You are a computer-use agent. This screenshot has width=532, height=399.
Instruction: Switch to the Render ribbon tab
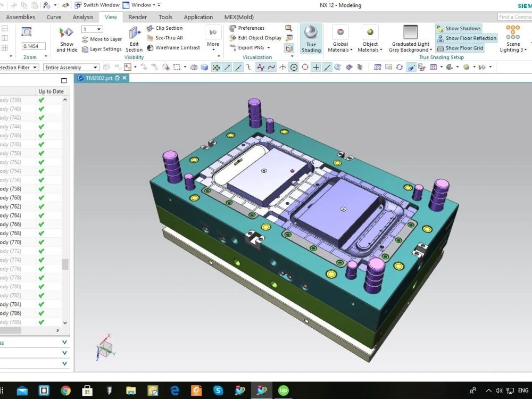[x=138, y=16]
